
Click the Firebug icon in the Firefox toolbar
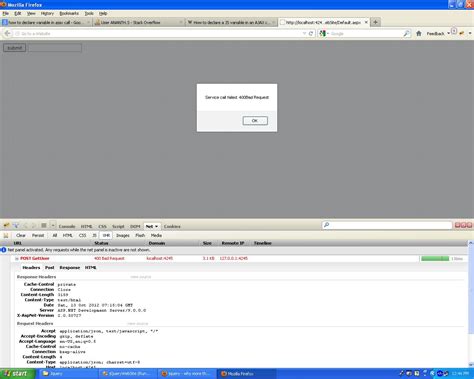point(462,33)
